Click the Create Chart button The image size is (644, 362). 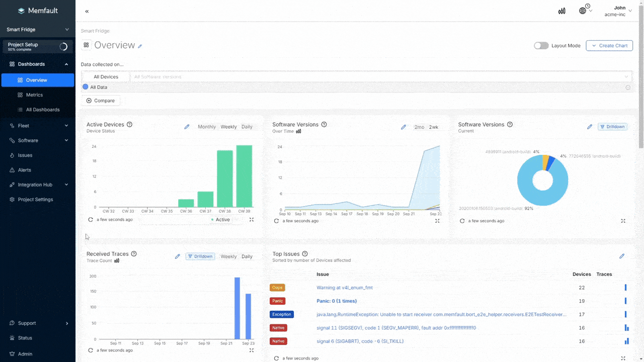tap(609, 46)
